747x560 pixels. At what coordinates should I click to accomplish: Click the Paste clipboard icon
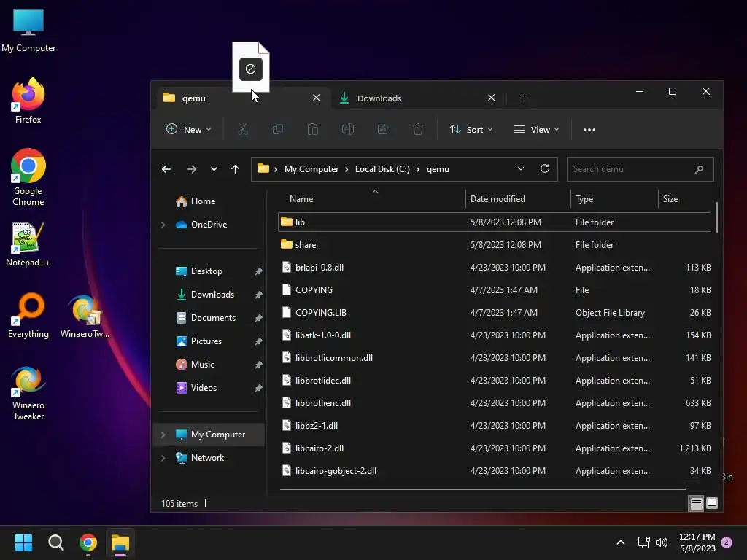point(313,129)
